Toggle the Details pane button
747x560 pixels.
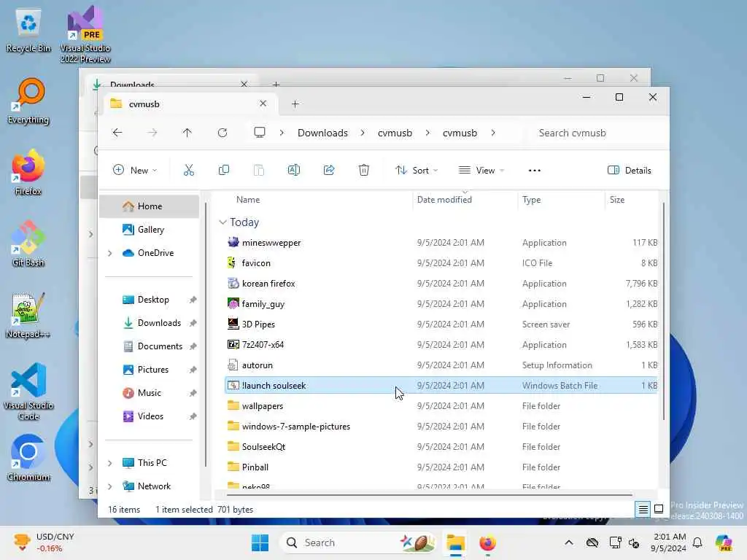[x=629, y=170]
